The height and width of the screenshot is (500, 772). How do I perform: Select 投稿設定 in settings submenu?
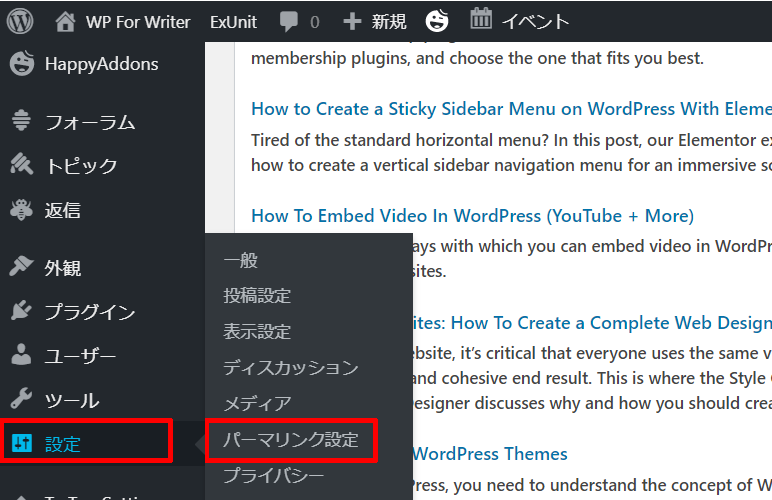point(257,295)
